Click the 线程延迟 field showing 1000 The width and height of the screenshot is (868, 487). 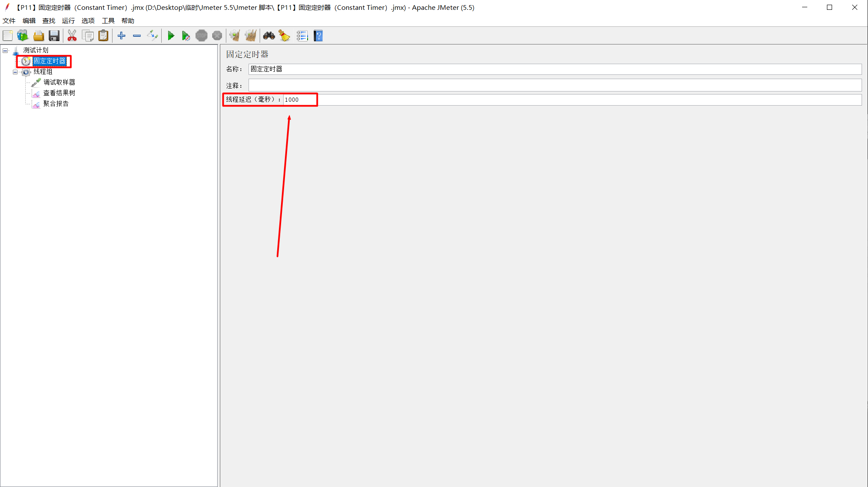pyautogui.click(x=572, y=100)
